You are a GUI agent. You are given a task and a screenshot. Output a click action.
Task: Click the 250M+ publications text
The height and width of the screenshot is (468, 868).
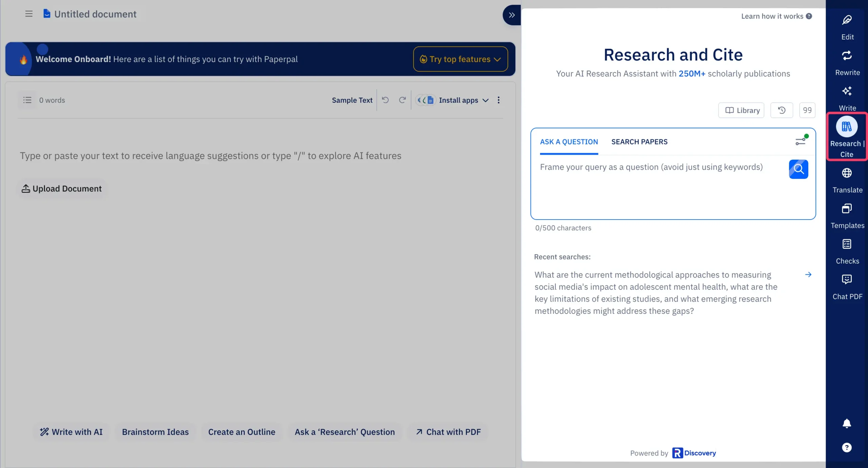tap(692, 74)
